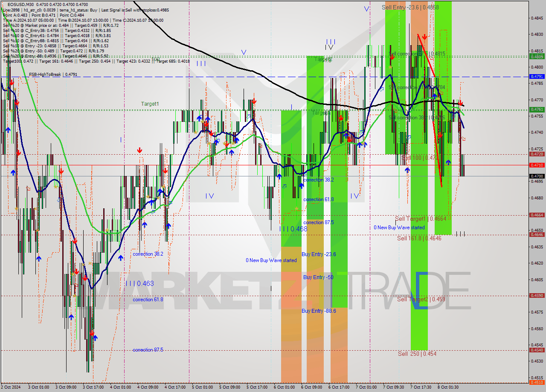546x392 pixels.
Task: Click the 'Sell 161.8 | 0.4646' label
Action: tap(419, 238)
